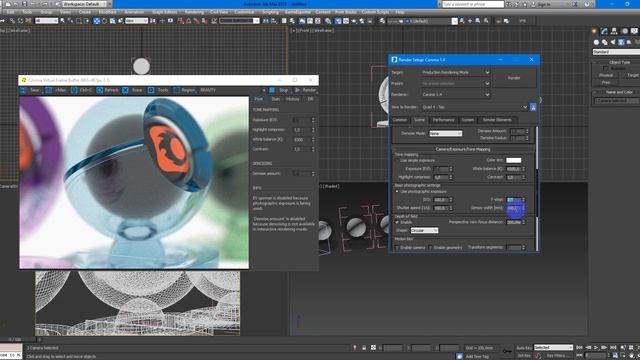Open BEAUTY channel dropdown in frame buffer
The width and height of the screenshot is (640, 360).
[208, 90]
